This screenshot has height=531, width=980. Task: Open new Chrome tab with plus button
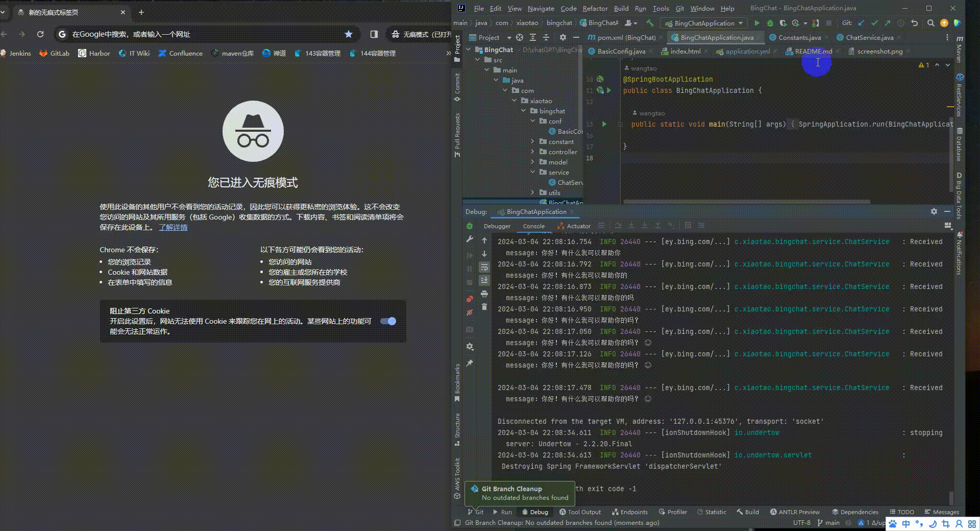tap(141, 12)
